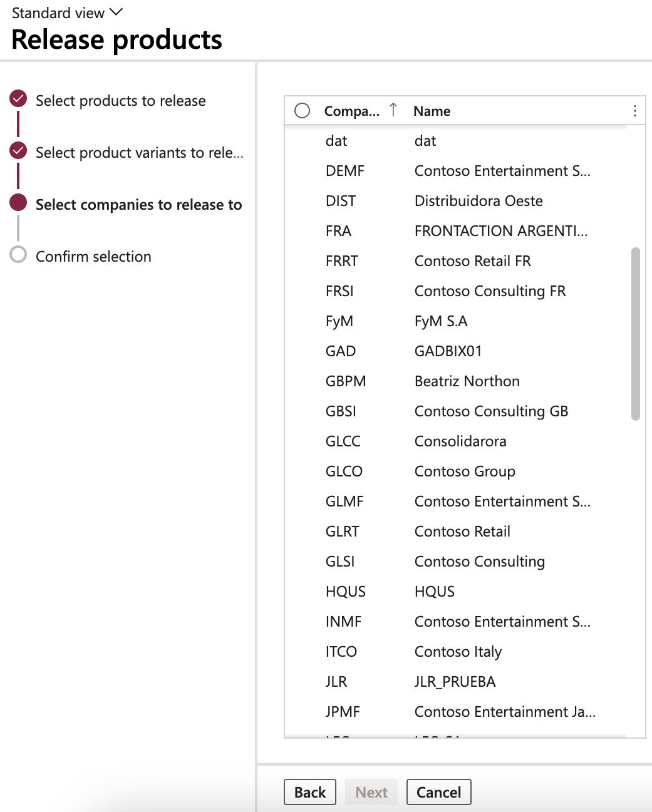This screenshot has width=652, height=812.
Task: Click Consolidarora name cell
Action: coord(460,441)
